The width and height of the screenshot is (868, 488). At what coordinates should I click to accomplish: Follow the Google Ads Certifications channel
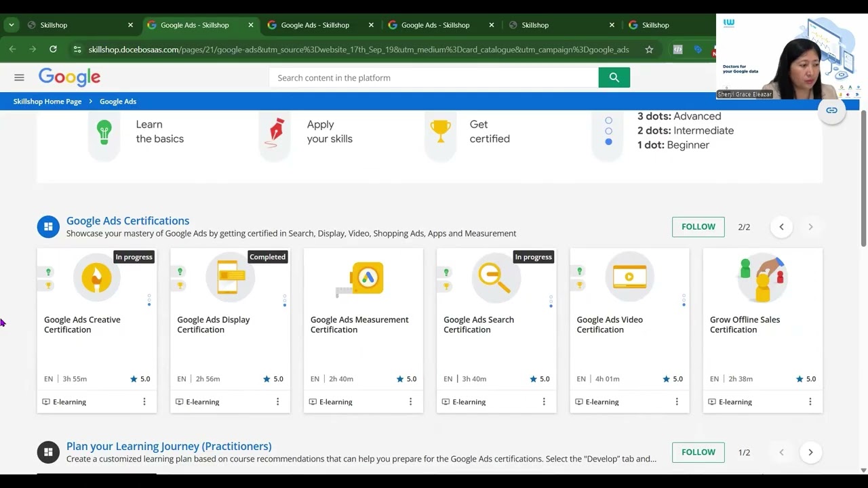pos(698,227)
